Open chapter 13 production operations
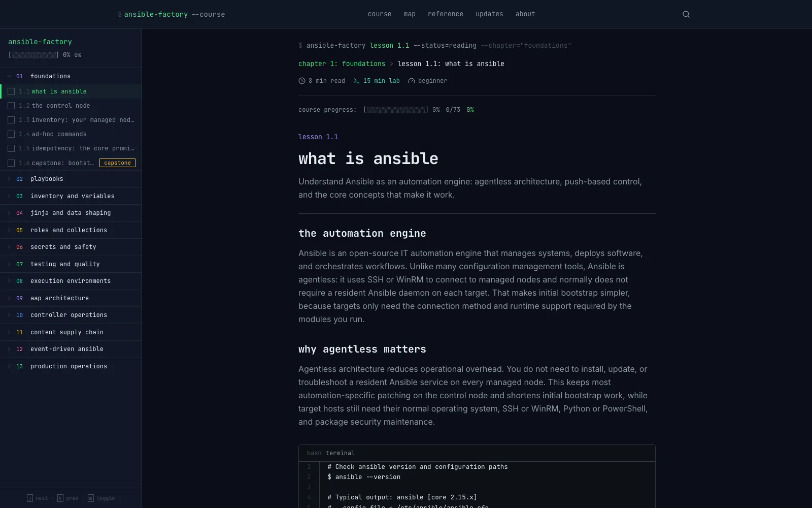Viewport: 812px width, 508px height. pos(71,366)
